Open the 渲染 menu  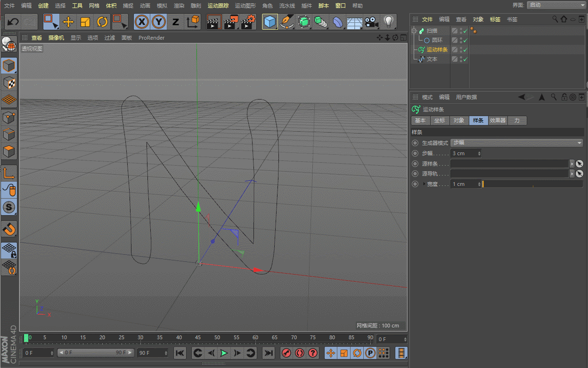[x=179, y=6]
